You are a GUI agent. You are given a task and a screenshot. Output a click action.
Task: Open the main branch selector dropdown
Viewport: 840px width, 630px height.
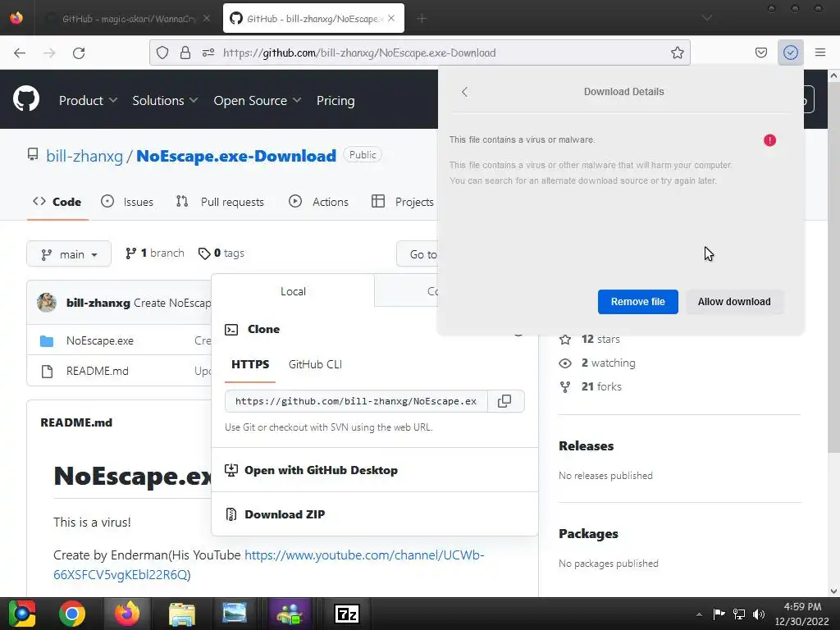point(69,254)
